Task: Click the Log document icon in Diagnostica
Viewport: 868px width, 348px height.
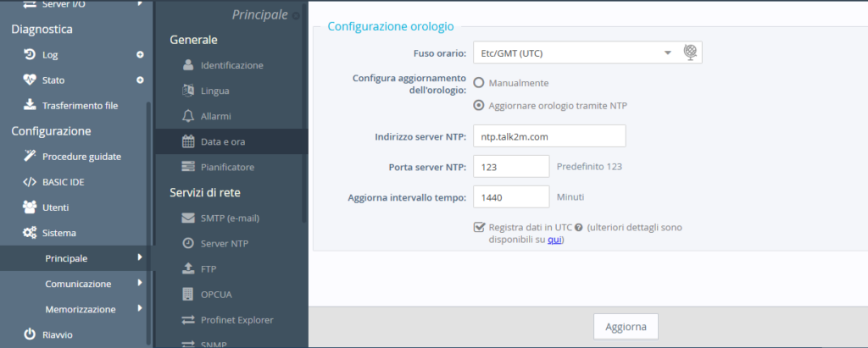Action: tap(29, 55)
